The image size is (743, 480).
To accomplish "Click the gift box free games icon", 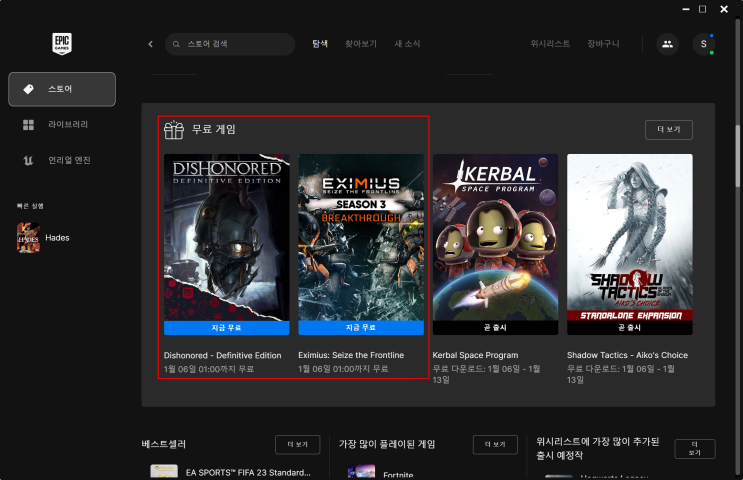I will pos(174,129).
